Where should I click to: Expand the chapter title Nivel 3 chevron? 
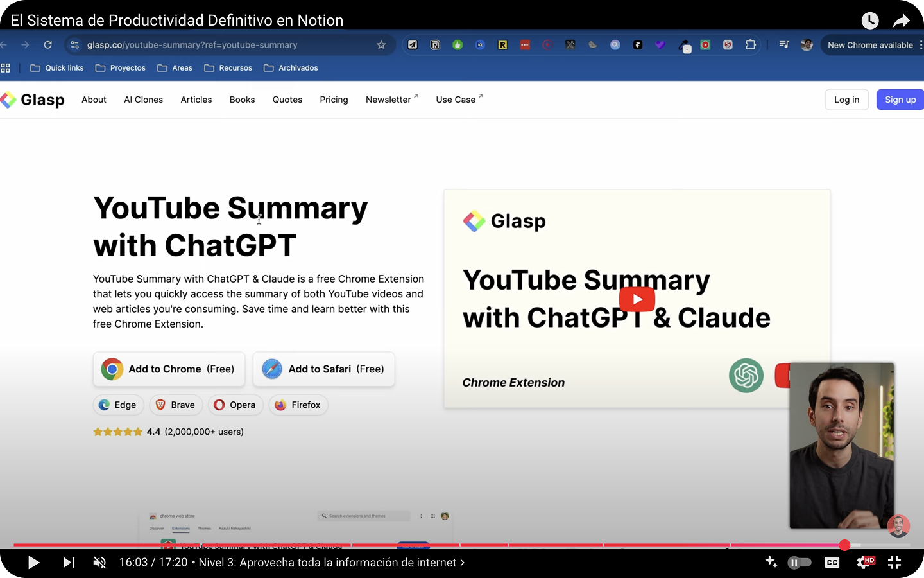(x=462, y=563)
